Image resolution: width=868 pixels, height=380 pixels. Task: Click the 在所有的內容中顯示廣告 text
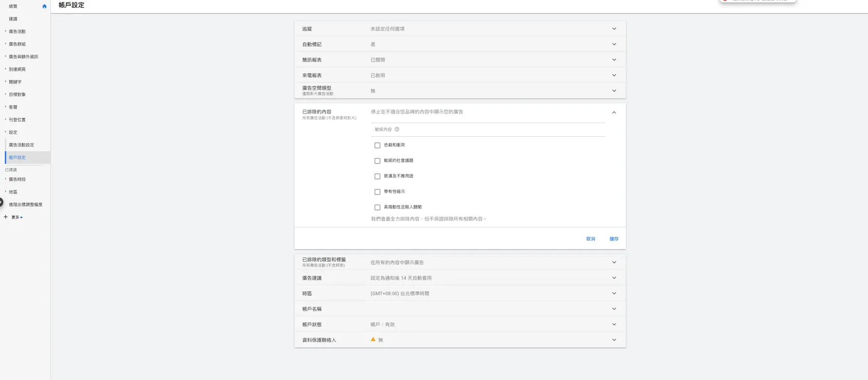pos(397,263)
